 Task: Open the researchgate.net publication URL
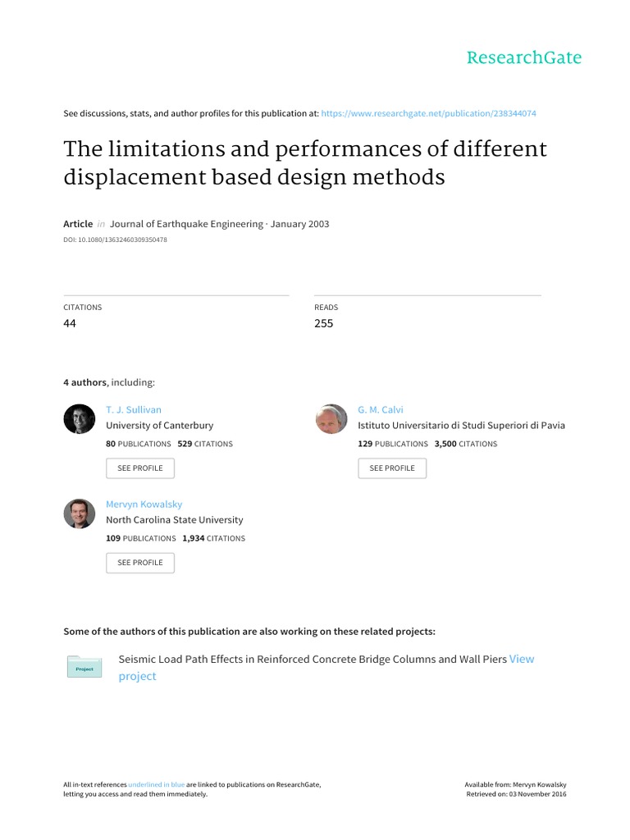428,113
